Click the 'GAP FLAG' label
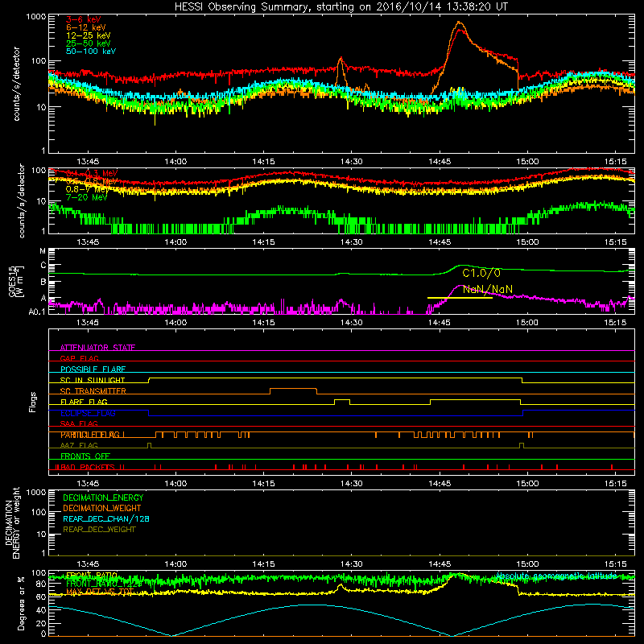Viewport: 644px width, 644px height. (x=79, y=358)
